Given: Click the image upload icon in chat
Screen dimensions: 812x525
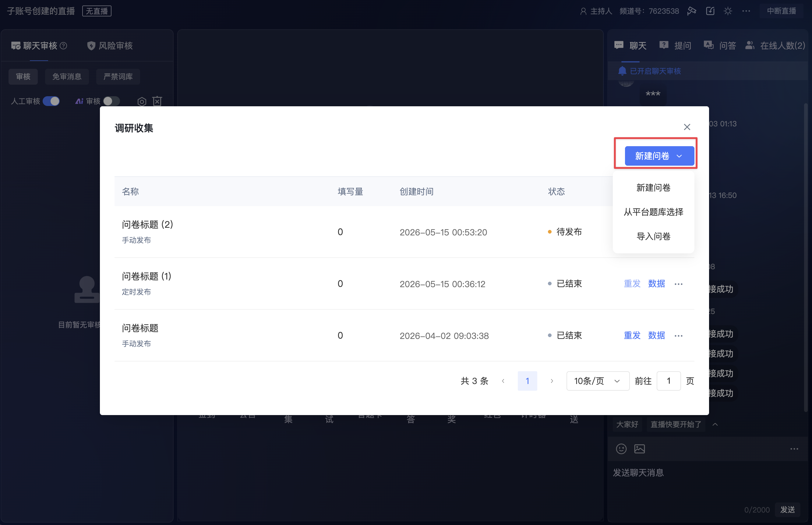Looking at the screenshot, I should (639, 449).
